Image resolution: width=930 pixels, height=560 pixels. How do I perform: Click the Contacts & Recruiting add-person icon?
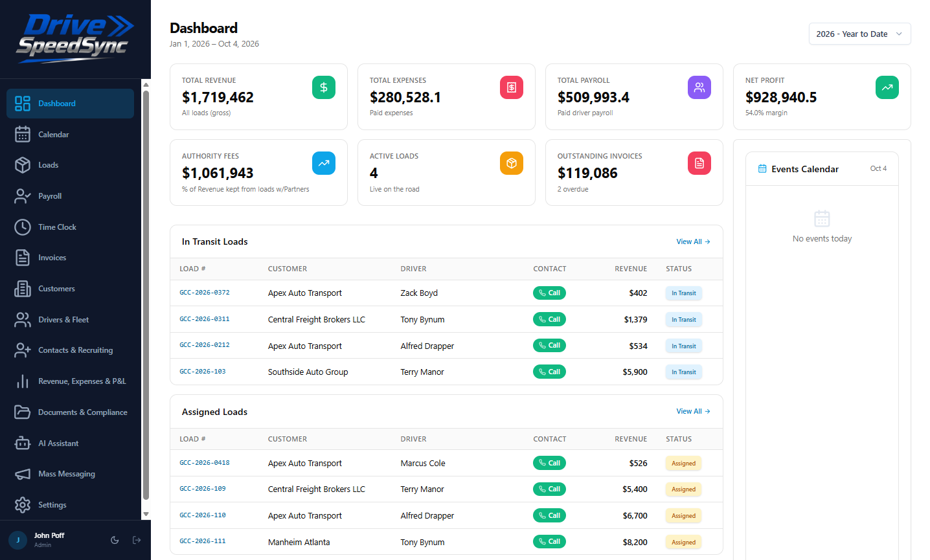pos(23,350)
